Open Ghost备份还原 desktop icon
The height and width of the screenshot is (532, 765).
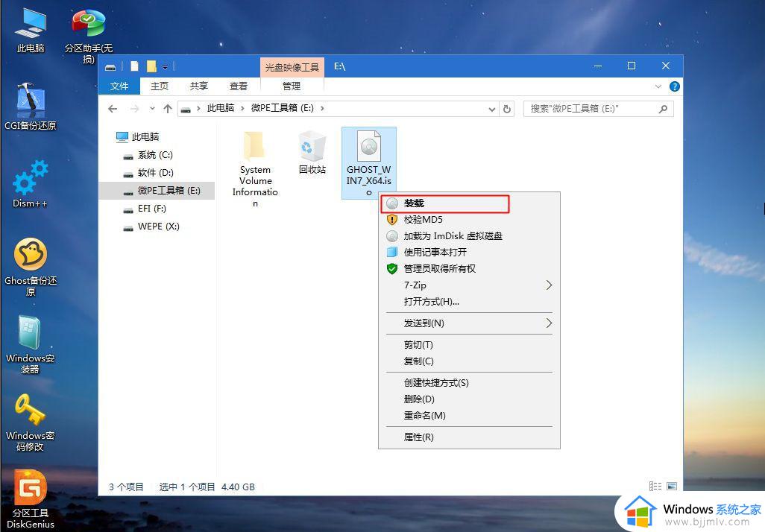31,267
